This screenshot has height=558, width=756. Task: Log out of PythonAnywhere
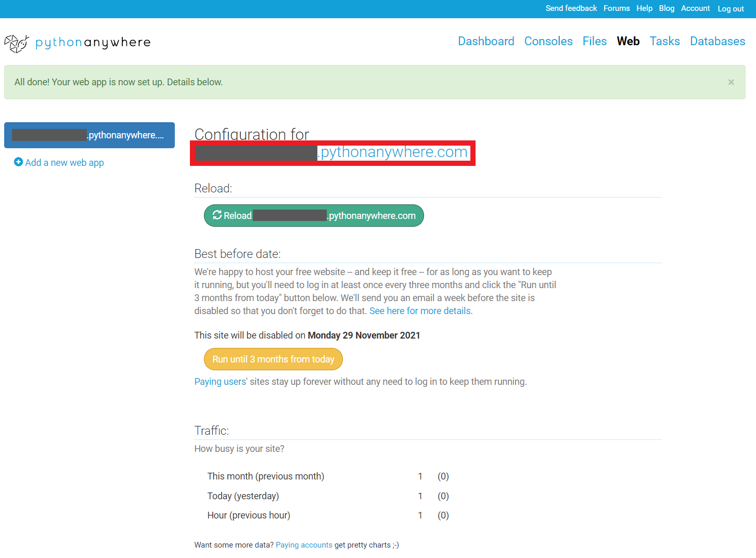731,8
